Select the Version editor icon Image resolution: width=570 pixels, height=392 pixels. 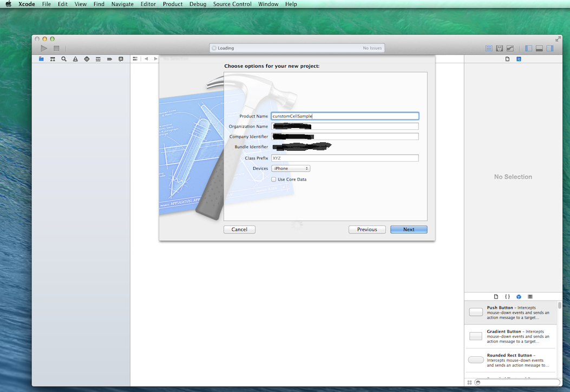[510, 48]
